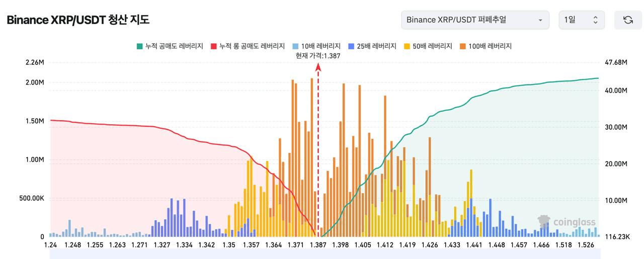Image resolution: width=644 pixels, height=259 pixels.
Task: Click the 20.00M right axis label
Action: 616,164
